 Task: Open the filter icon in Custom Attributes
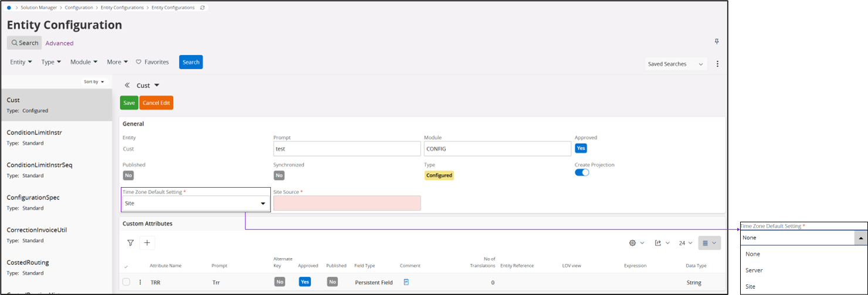click(x=130, y=243)
